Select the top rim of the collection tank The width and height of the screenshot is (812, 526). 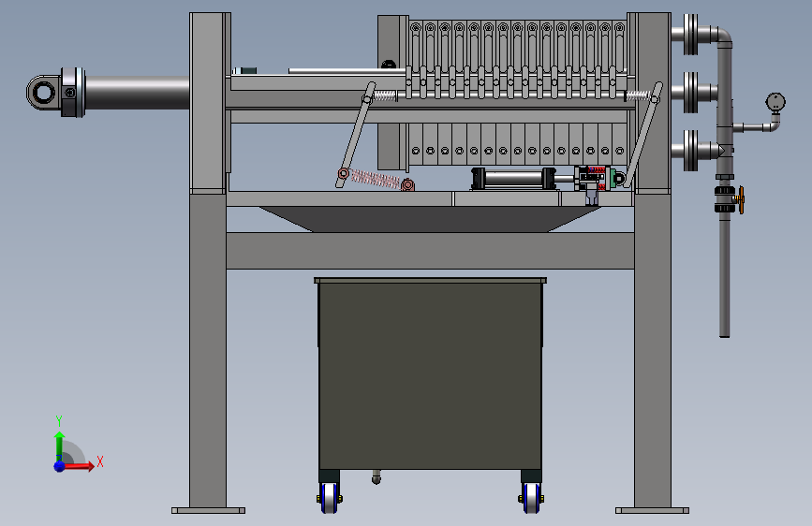coord(430,280)
